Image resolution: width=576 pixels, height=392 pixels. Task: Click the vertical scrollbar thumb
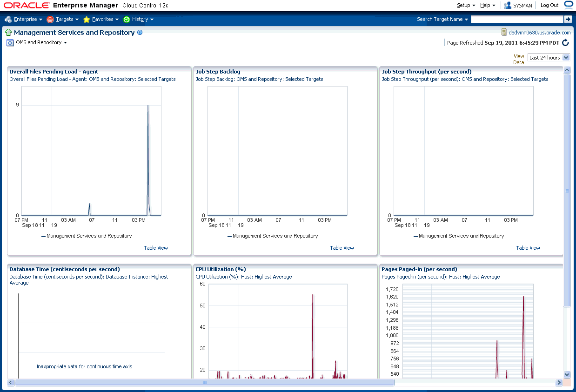(567, 191)
